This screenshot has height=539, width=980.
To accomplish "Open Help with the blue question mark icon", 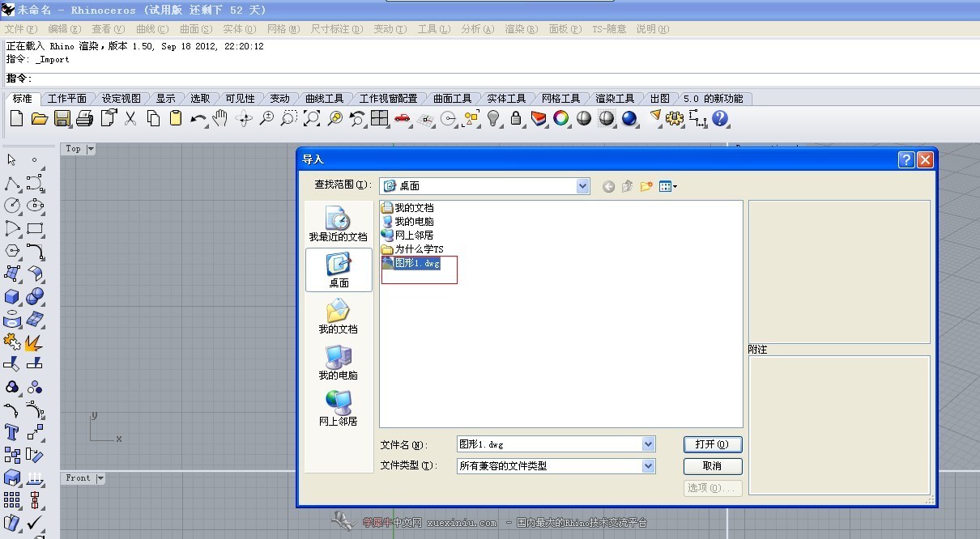I will [720, 119].
